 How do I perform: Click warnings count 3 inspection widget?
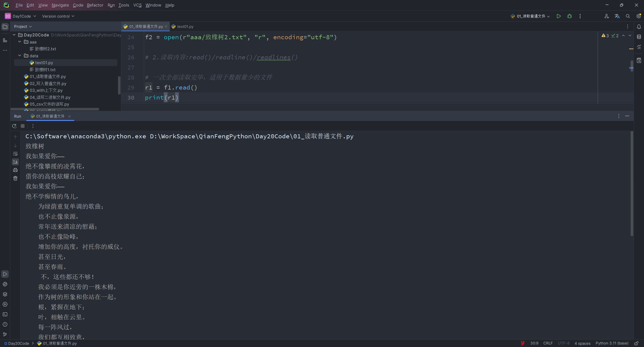click(605, 36)
